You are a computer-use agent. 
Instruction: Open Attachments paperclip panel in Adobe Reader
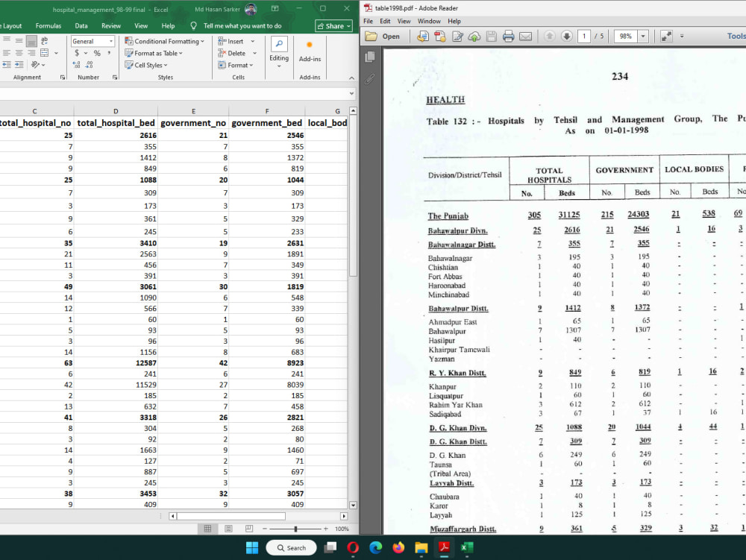point(370,79)
